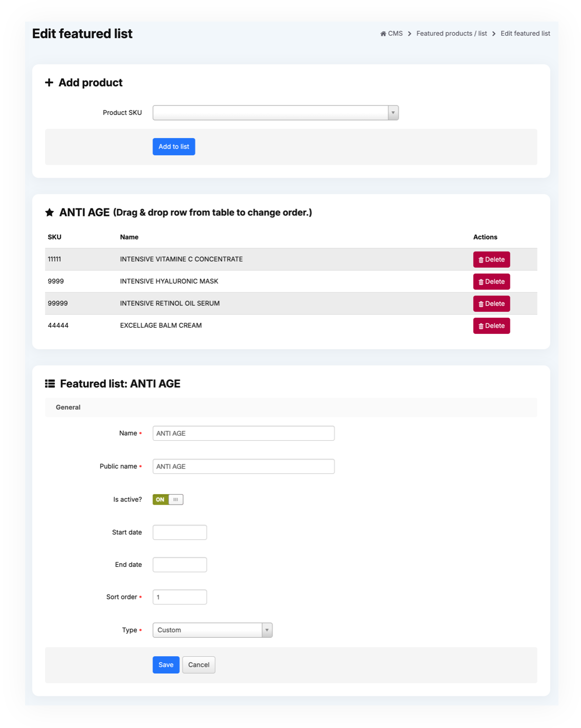Click the Sort order input field
The image size is (581, 728).
coord(180,597)
